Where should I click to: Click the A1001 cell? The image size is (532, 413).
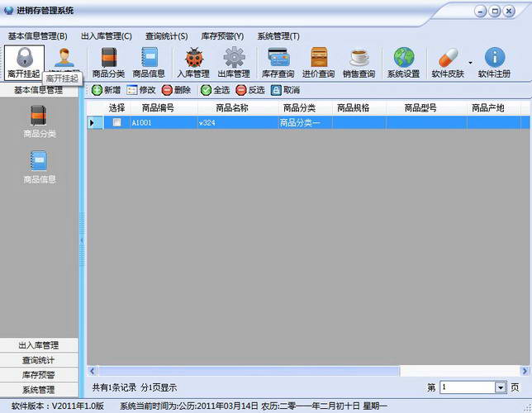[x=164, y=122]
